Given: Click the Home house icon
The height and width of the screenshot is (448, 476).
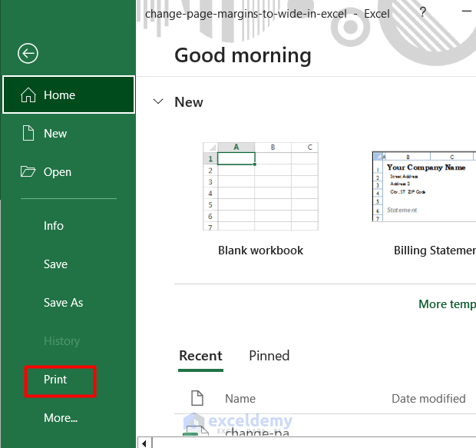Looking at the screenshot, I should (28, 95).
